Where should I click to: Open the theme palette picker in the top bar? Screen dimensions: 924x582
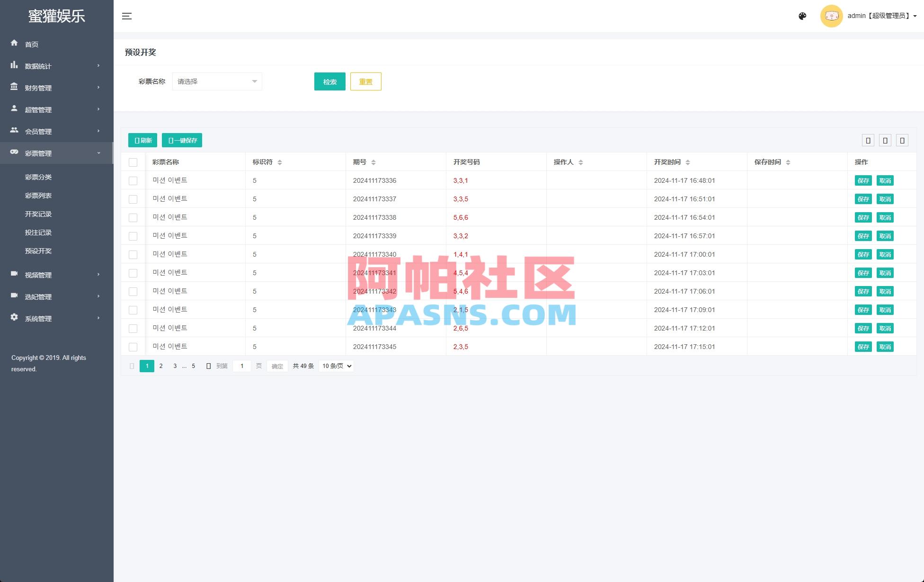(802, 16)
